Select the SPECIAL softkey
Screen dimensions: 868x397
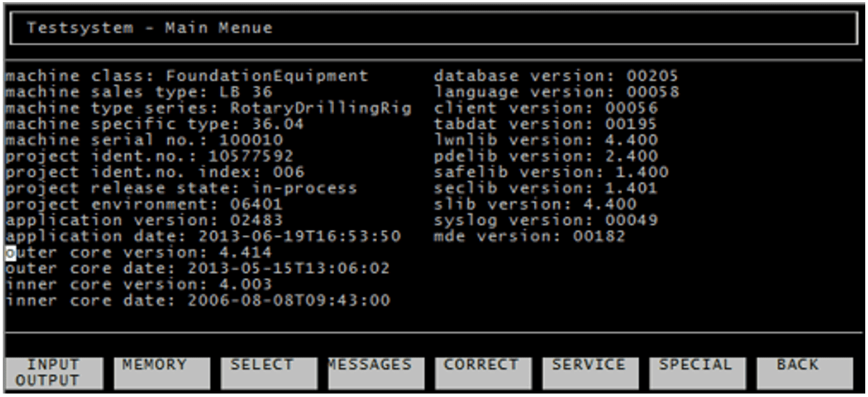697,373
